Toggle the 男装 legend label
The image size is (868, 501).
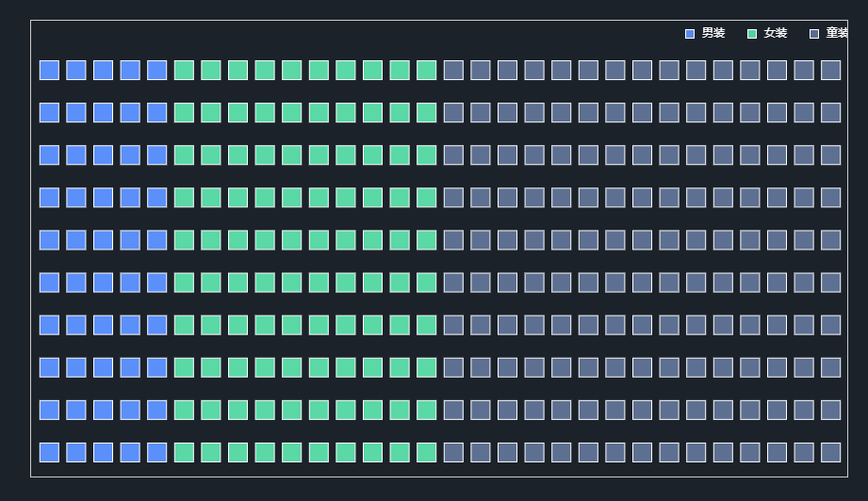[713, 33]
